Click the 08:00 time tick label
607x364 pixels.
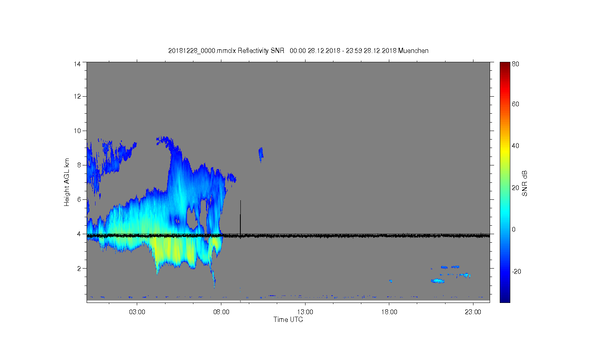(221, 312)
